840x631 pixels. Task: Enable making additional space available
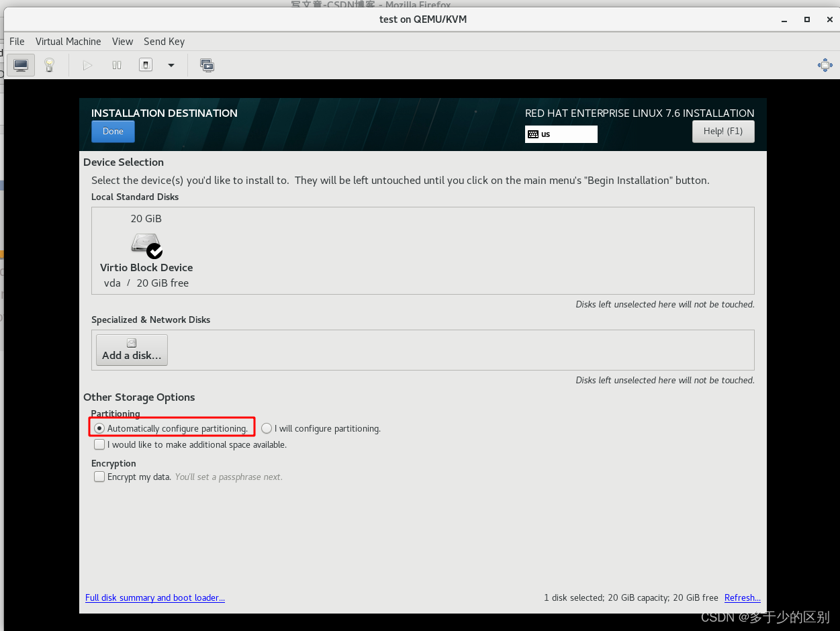pos(190,444)
